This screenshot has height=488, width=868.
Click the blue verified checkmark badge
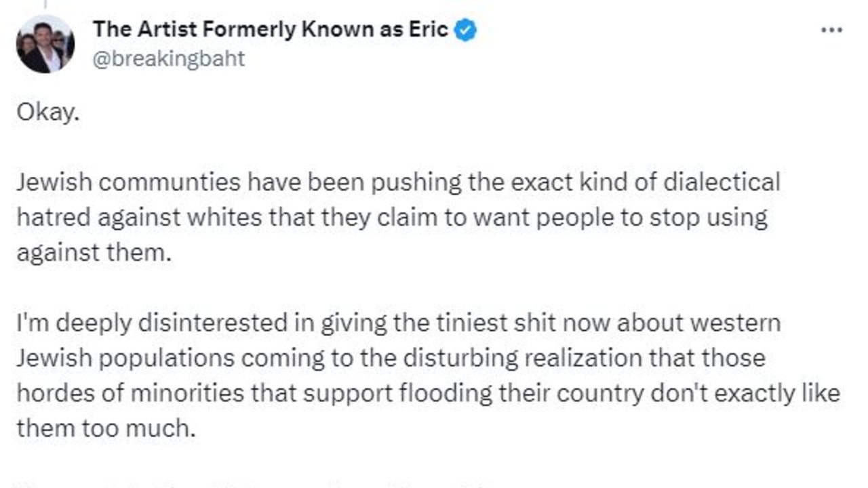pyautogui.click(x=465, y=30)
